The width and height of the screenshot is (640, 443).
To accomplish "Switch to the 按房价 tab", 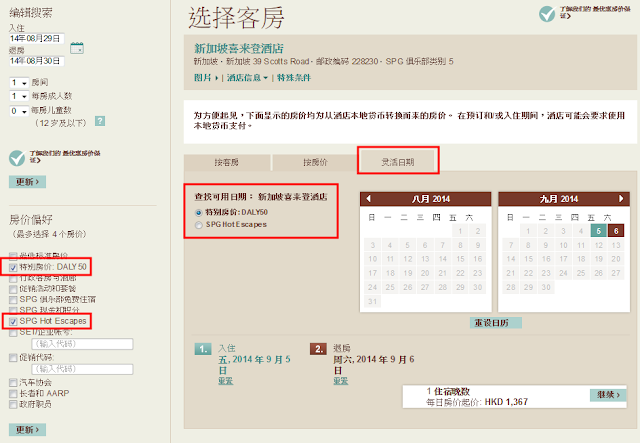I will (314, 162).
